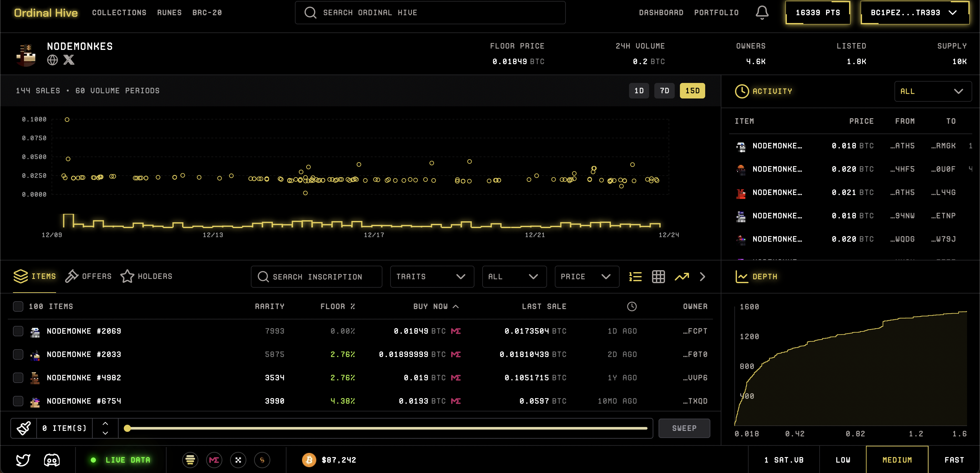This screenshot has height=473, width=980.
Task: Click the sweep broom icon
Action: (x=24, y=428)
